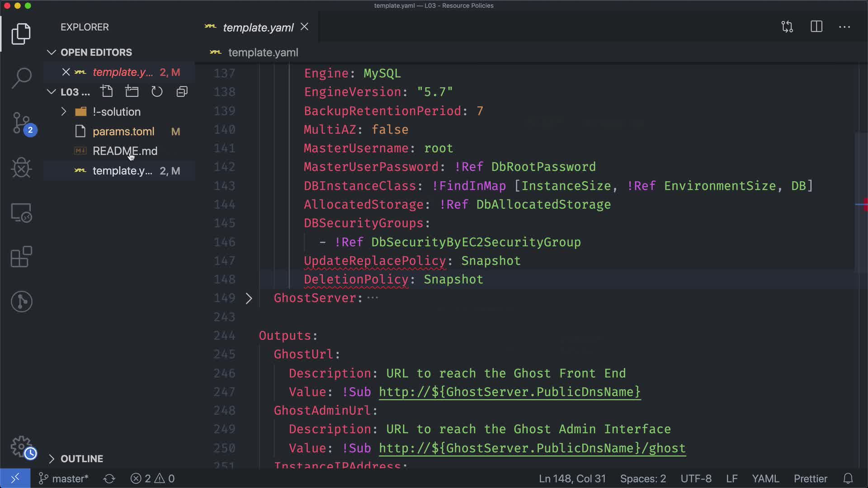Open changes compare view icon
The width and height of the screenshot is (868, 488).
click(x=787, y=27)
